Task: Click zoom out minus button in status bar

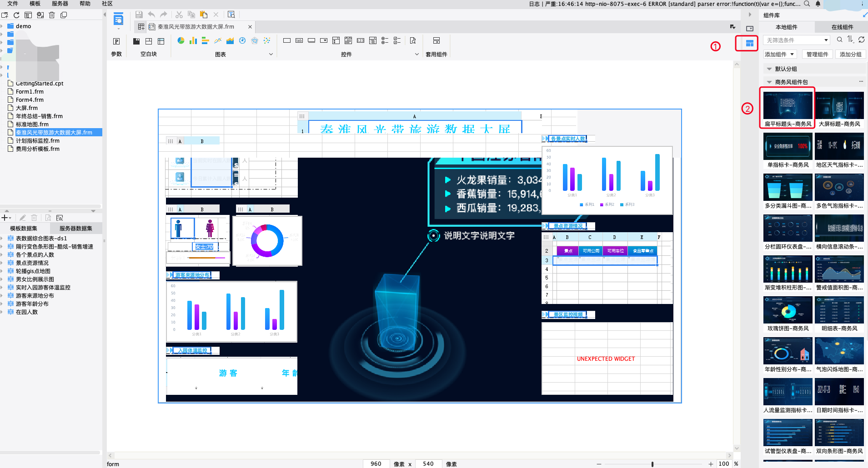Action: (599, 464)
